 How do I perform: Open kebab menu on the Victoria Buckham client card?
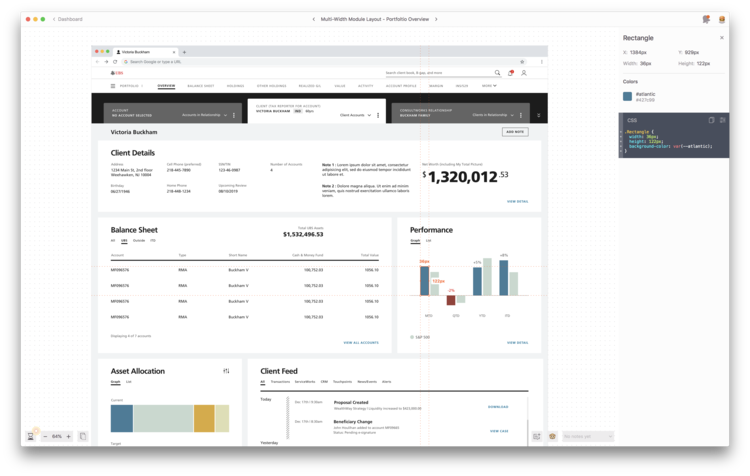378,115
